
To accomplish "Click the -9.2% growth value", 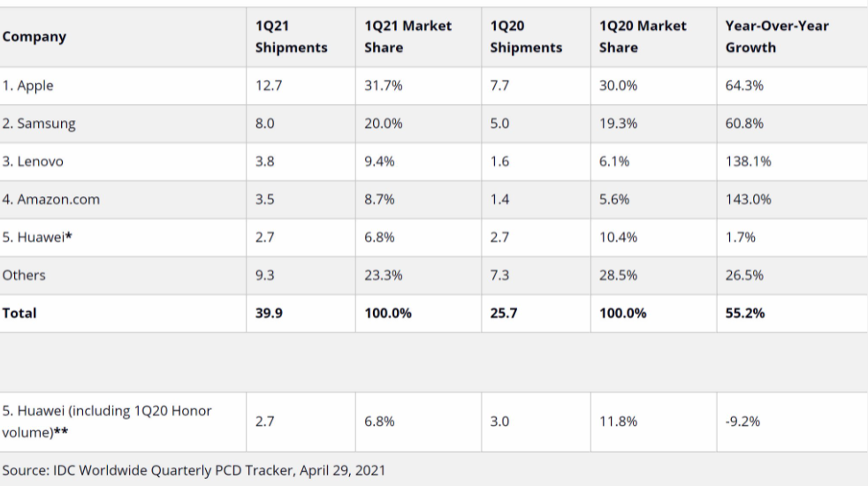I will [742, 421].
